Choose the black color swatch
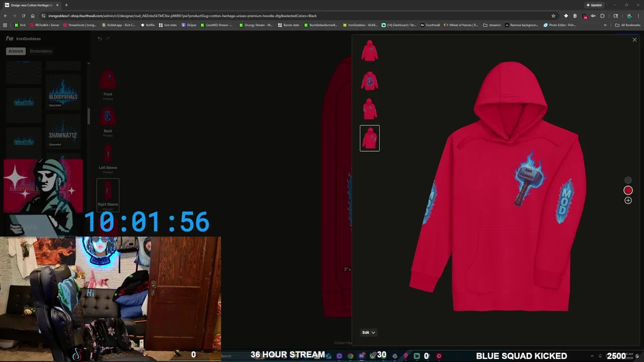 click(x=628, y=180)
